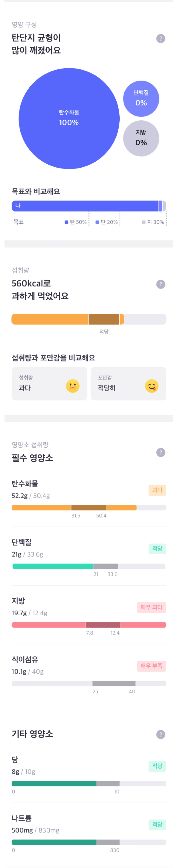Open help icon next to 영양 구성 heading
The height and width of the screenshot is (868, 178).
coord(160,39)
